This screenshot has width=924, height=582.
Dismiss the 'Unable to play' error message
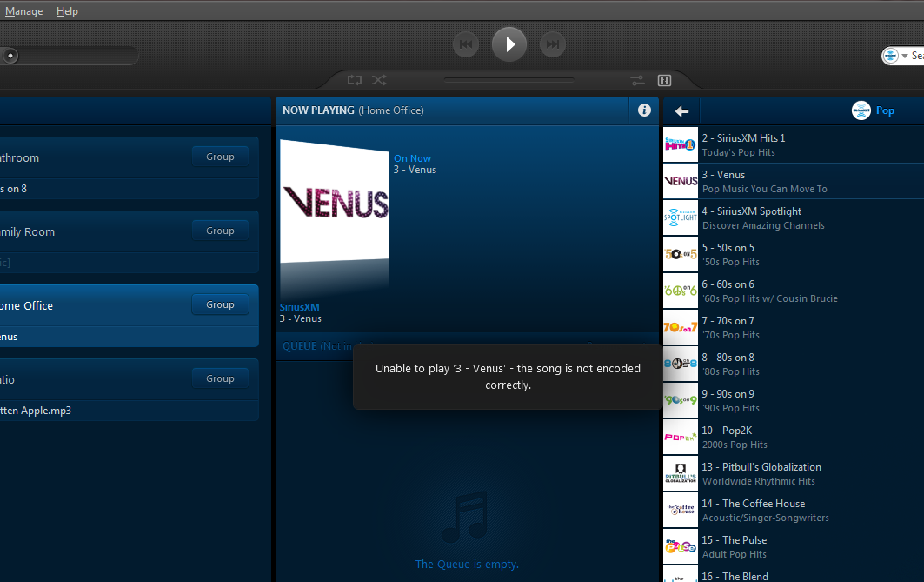508,376
